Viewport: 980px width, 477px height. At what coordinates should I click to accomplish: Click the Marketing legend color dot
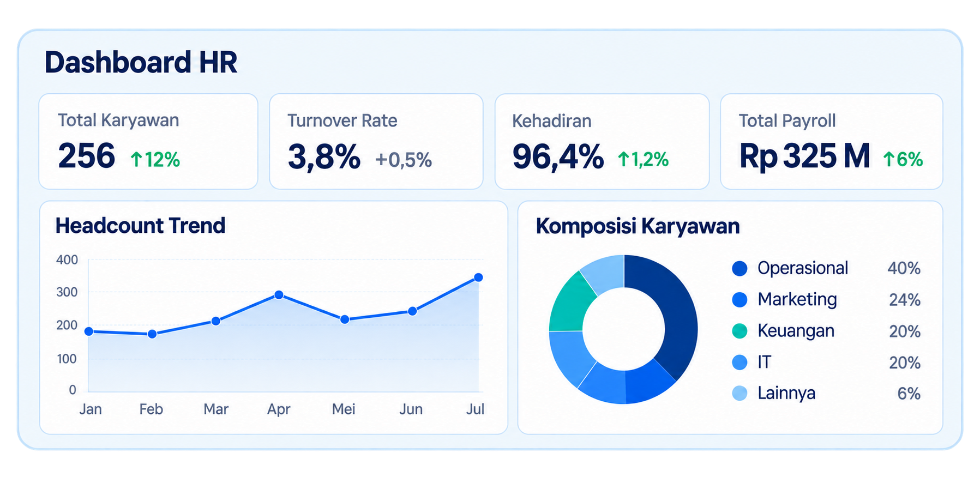[739, 300]
